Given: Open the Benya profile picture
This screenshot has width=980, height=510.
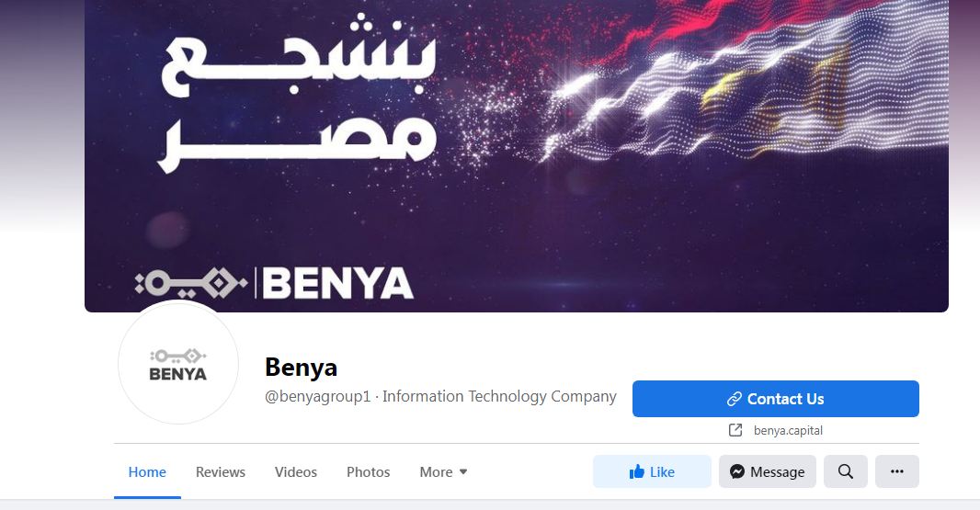Looking at the screenshot, I should click(x=178, y=364).
